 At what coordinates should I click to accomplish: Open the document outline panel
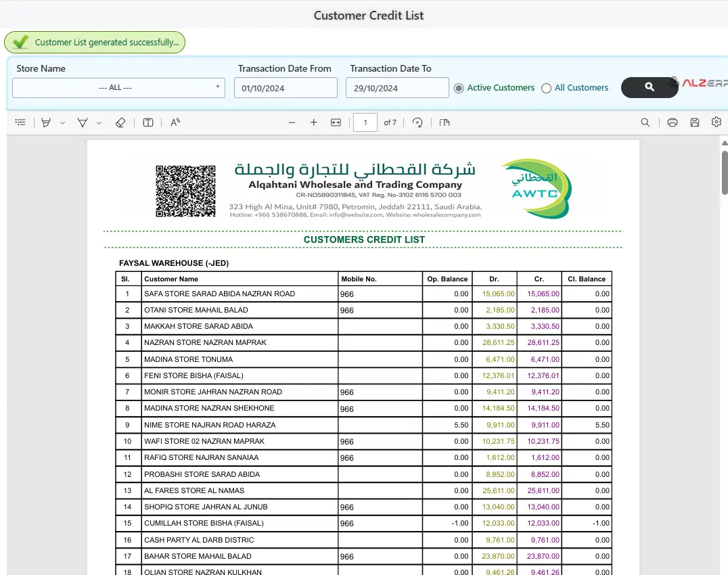point(20,122)
